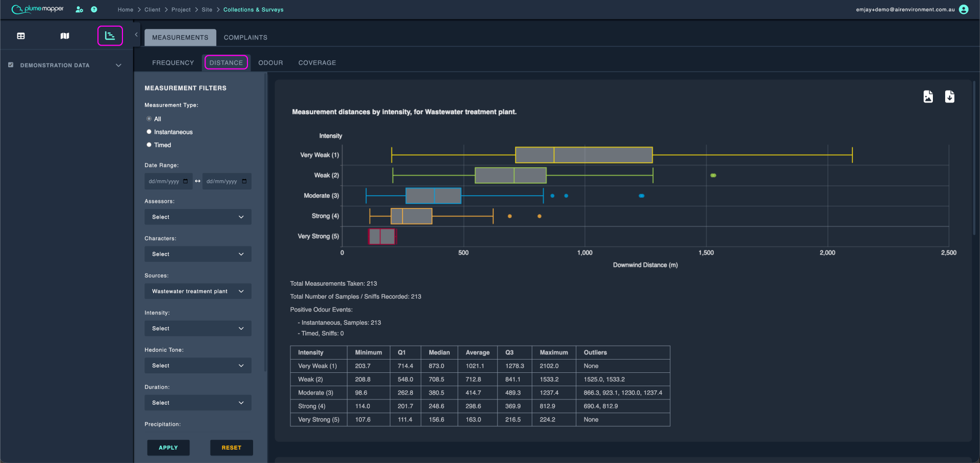Viewport: 980px width, 463px height.
Task: Click the Weak (2) green outlier point
Action: click(x=713, y=175)
